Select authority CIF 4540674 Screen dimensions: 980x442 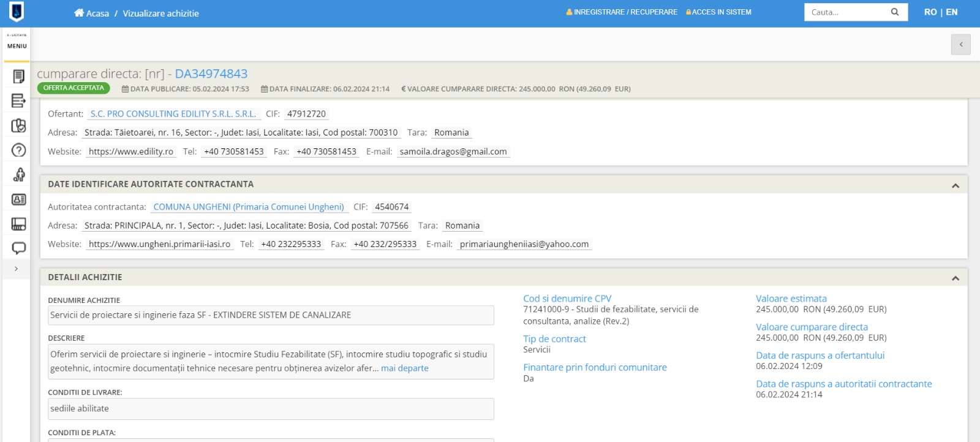click(391, 207)
